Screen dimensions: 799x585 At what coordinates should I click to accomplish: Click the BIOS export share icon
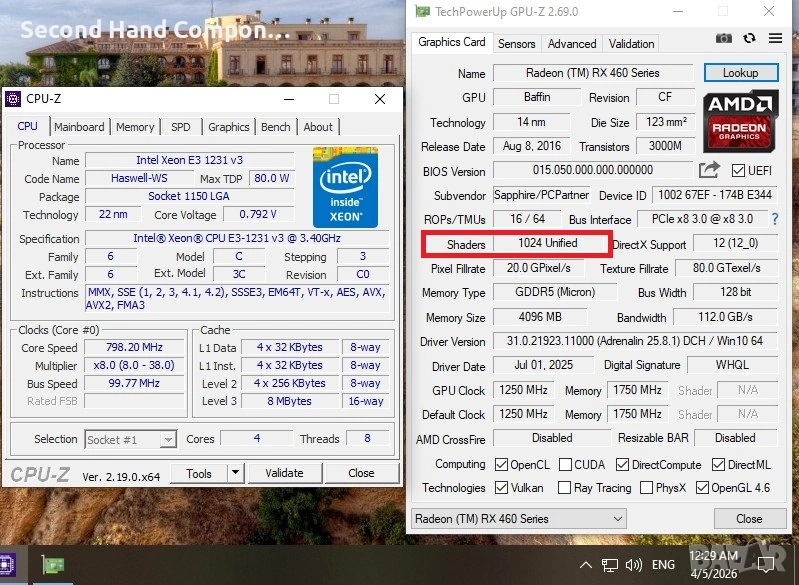(x=709, y=171)
